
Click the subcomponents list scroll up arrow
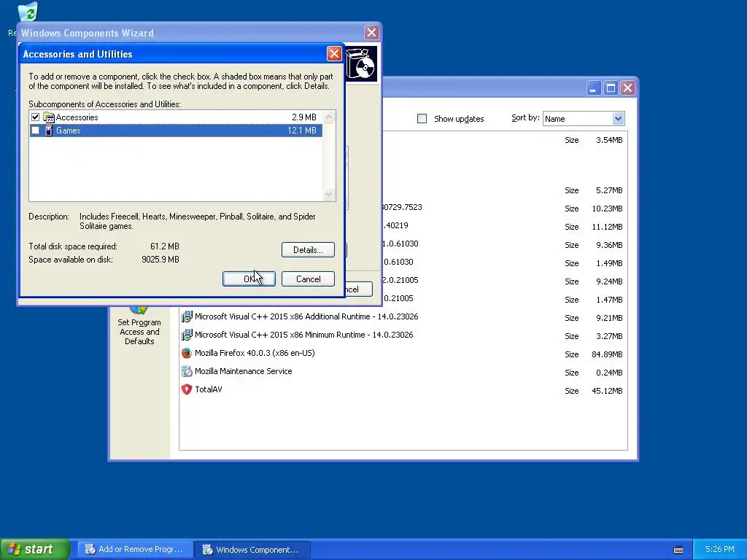329,117
